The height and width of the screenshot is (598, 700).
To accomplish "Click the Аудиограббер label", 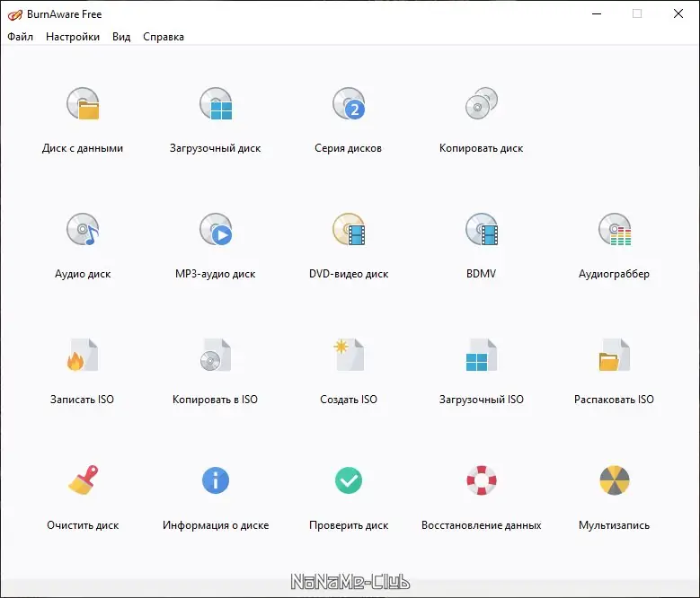I will (615, 274).
